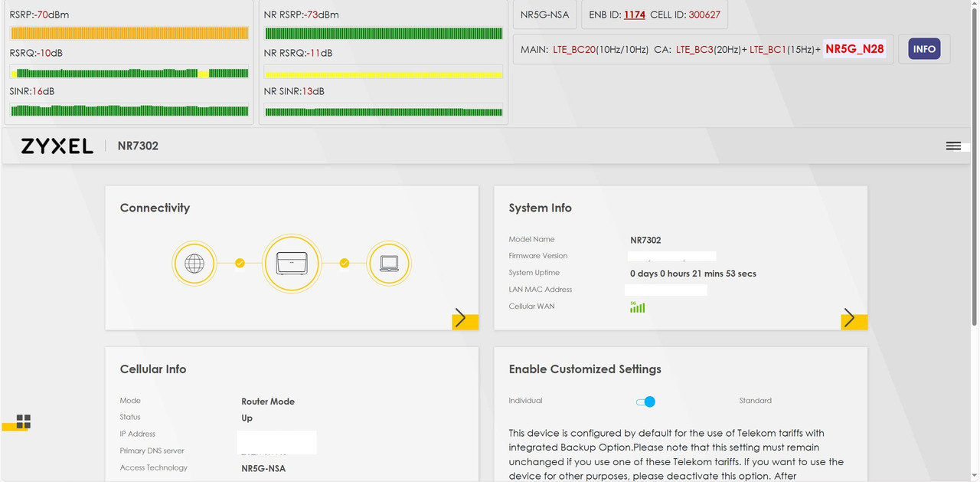Click the NR7302 model title in header
980x482 pixels.
138,146
